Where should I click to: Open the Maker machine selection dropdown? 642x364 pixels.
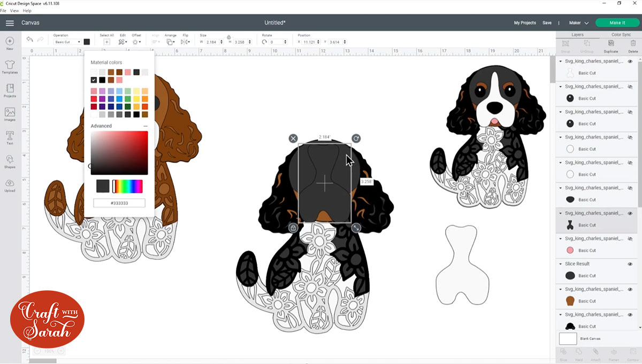point(579,23)
